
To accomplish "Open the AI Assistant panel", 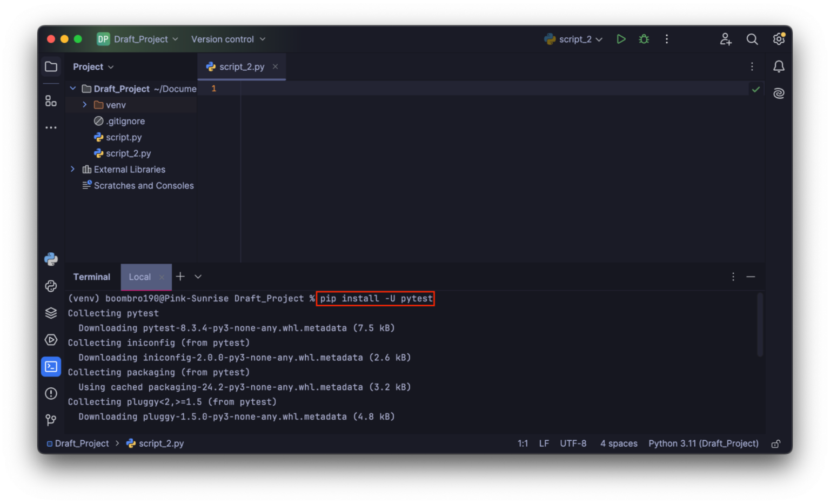I will [779, 93].
